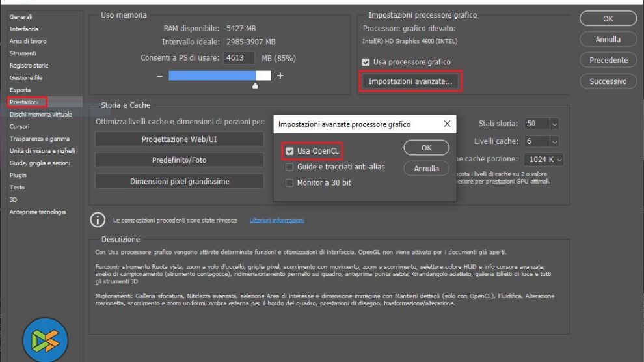Click the plus icon of memory slider
644x362 pixels.
point(280,76)
